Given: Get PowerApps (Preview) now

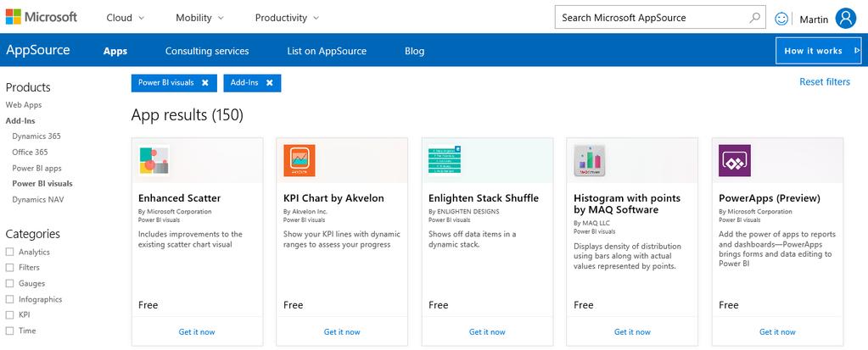Looking at the screenshot, I should point(777,331).
